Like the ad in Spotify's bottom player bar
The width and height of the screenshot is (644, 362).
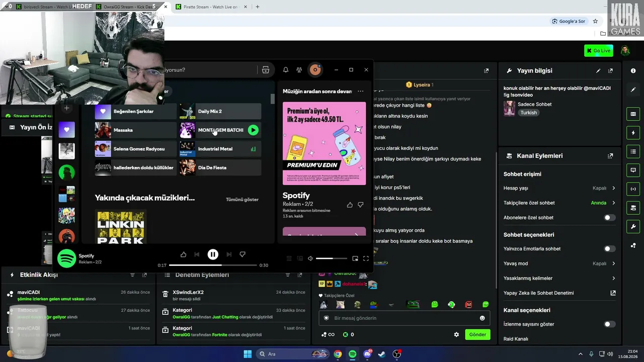[183, 255]
